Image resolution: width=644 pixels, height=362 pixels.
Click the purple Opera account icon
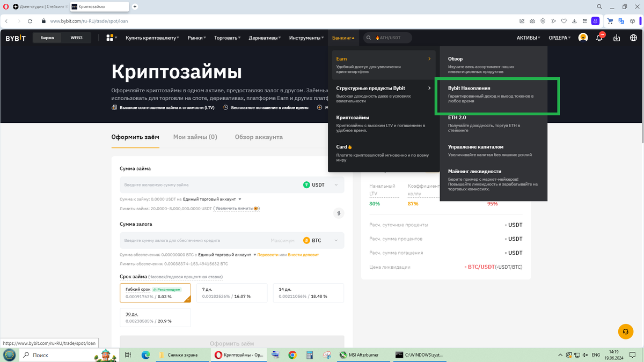pyautogui.click(x=595, y=21)
